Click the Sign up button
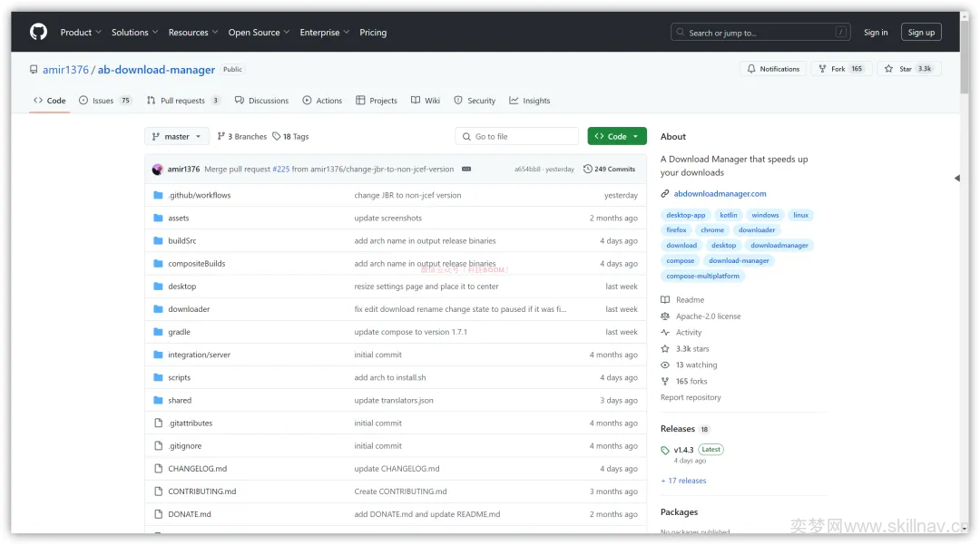The width and height of the screenshot is (980, 545). (x=921, y=32)
